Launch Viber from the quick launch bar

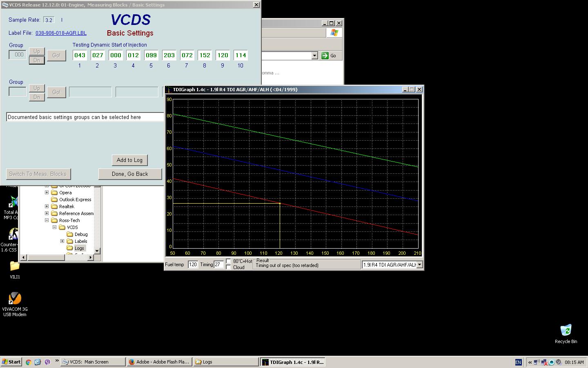47,362
